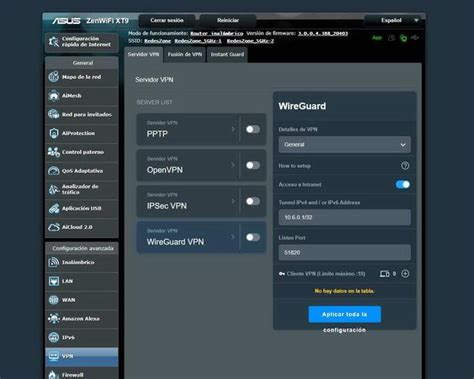The width and height of the screenshot is (474, 379).
Task: Click the Router inalámbrico mode link
Action: click(x=217, y=34)
